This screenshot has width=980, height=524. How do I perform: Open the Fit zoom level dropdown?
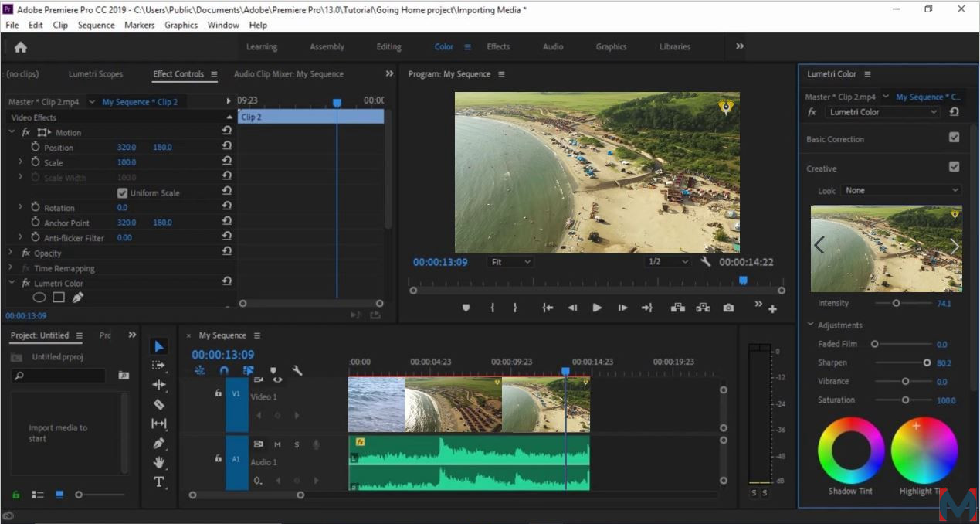click(x=511, y=262)
